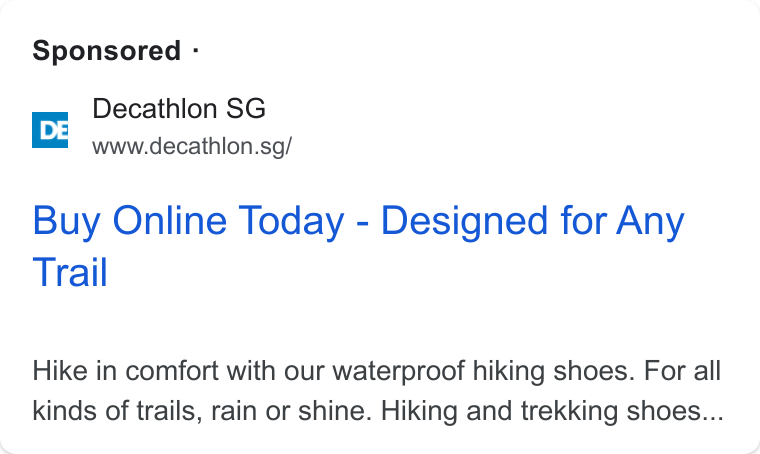Click 'For all' at end of first description line
Image resolution: width=760 pixels, height=454 pixels.
682,371
